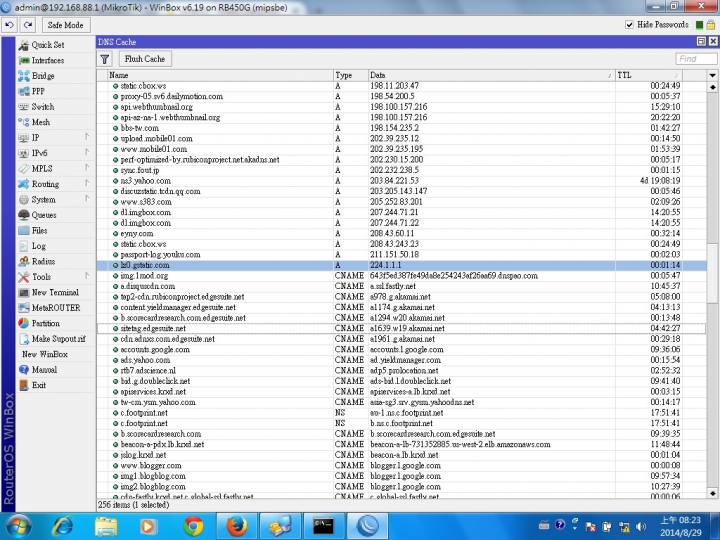The image size is (720, 540).
Task: Restore the DNS Cache sub-window
Action: (701, 42)
